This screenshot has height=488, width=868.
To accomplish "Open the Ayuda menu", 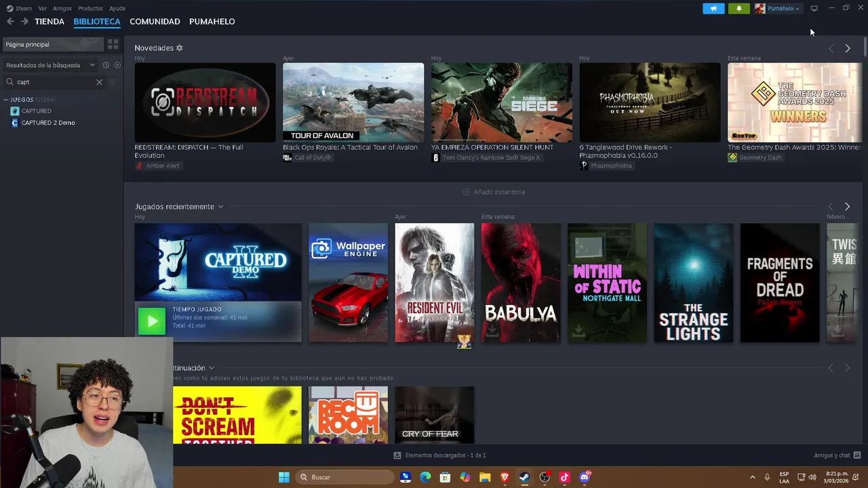I will tap(117, 8).
